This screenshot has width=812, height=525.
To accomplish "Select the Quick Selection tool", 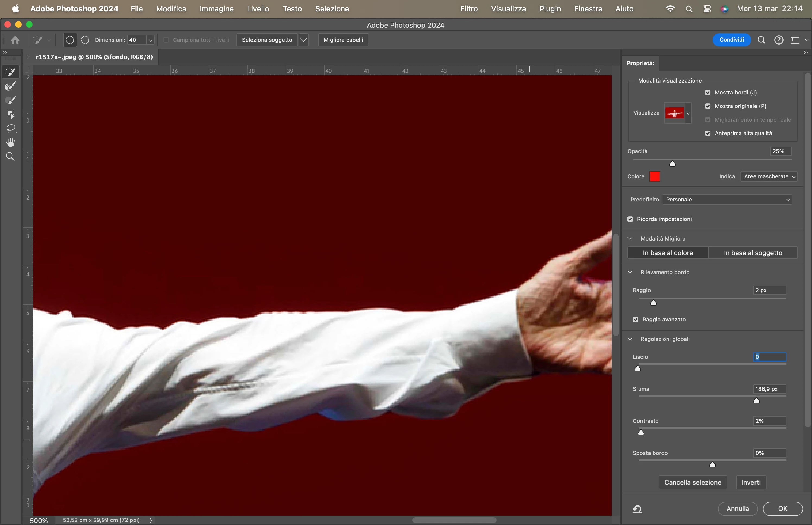I will [x=11, y=72].
